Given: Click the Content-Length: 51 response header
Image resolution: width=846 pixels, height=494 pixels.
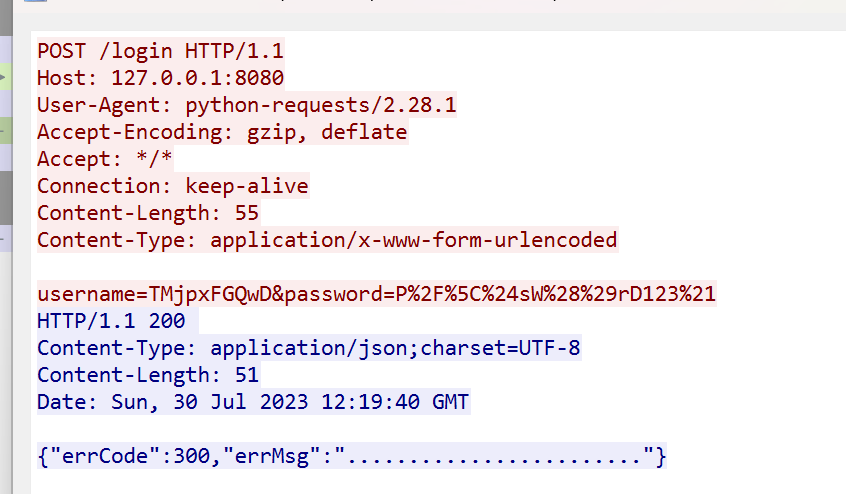Looking at the screenshot, I should click(x=148, y=375).
